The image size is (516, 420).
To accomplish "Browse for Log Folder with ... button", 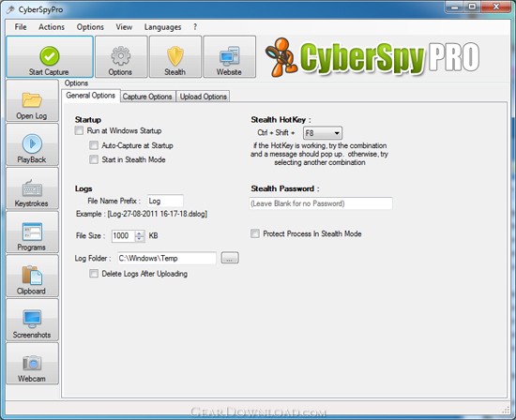I will click(x=230, y=258).
